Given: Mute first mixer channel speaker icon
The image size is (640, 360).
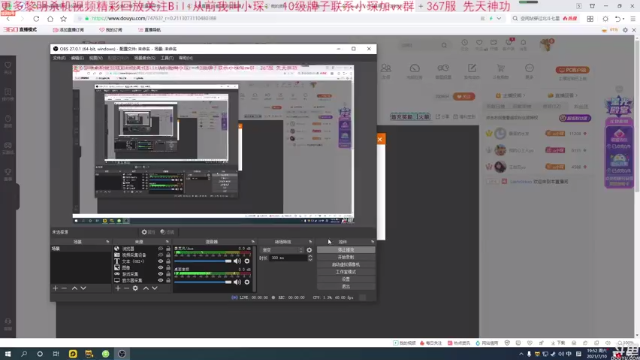Looking at the screenshot, I should click(237, 261).
